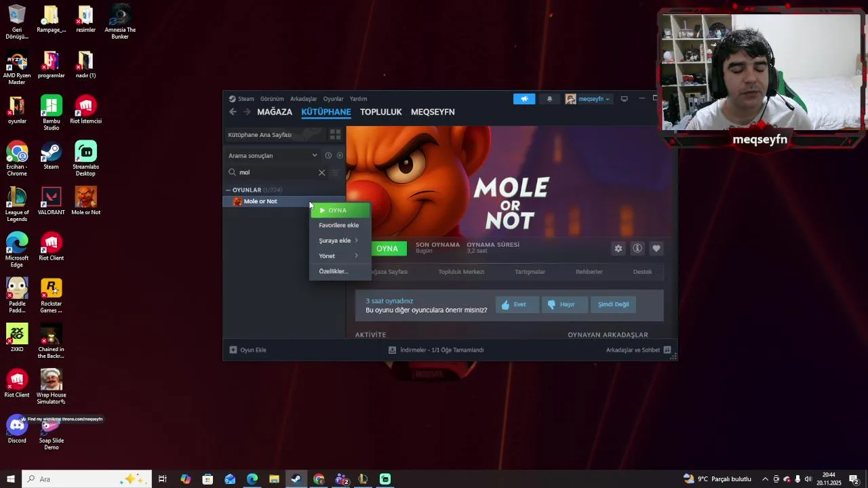This screenshot has height=488, width=868.
Task: Select Rockstar Games launcher shortcut
Action: coord(51,296)
